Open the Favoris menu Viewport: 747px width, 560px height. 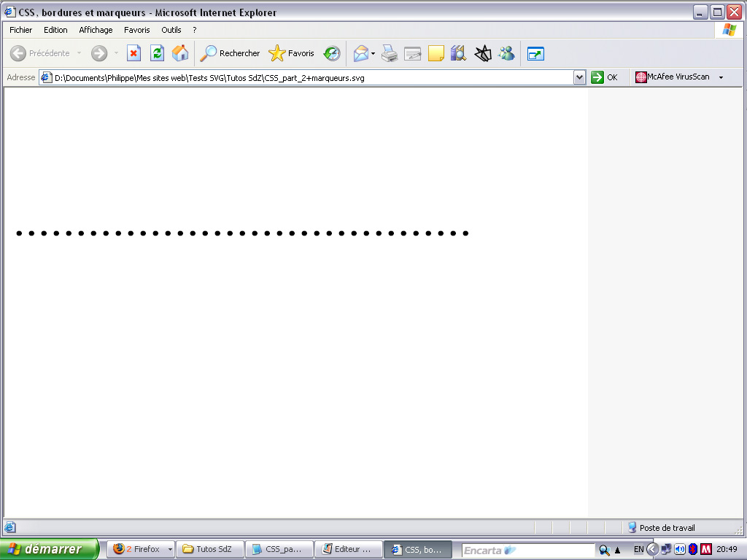[x=136, y=30]
